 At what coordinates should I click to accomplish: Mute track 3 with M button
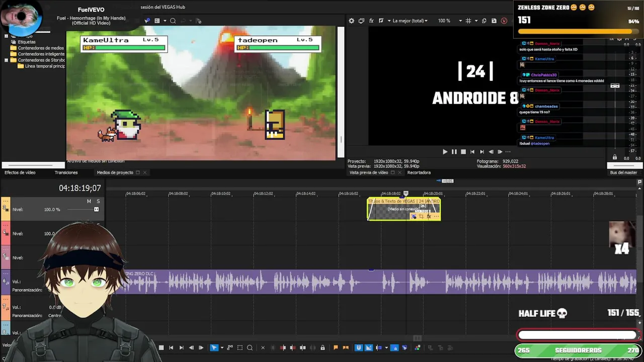[x=89, y=201]
